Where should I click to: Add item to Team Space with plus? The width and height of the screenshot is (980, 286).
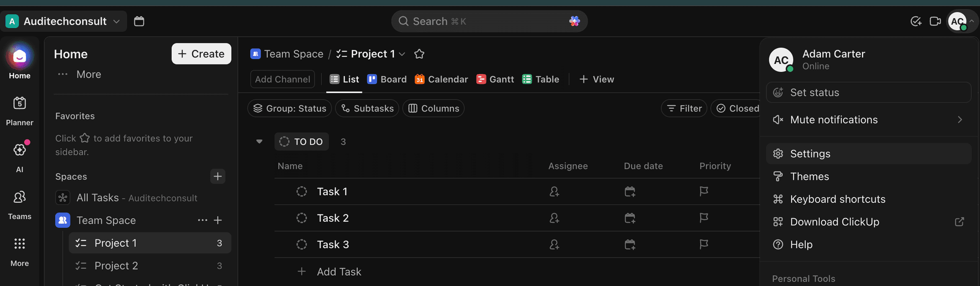[x=218, y=220]
